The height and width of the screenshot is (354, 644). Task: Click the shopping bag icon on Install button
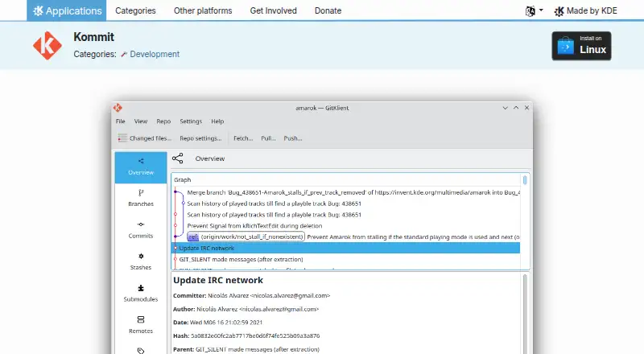566,46
